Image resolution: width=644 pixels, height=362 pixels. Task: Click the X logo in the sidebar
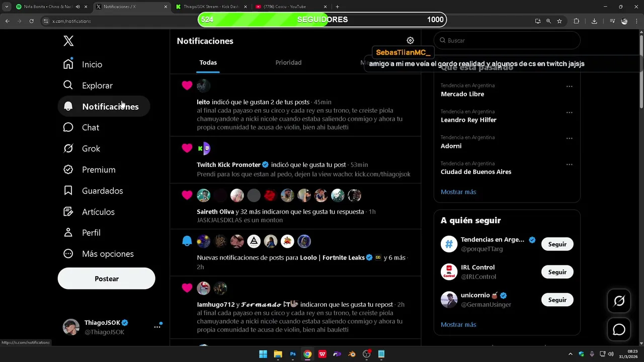point(68,41)
